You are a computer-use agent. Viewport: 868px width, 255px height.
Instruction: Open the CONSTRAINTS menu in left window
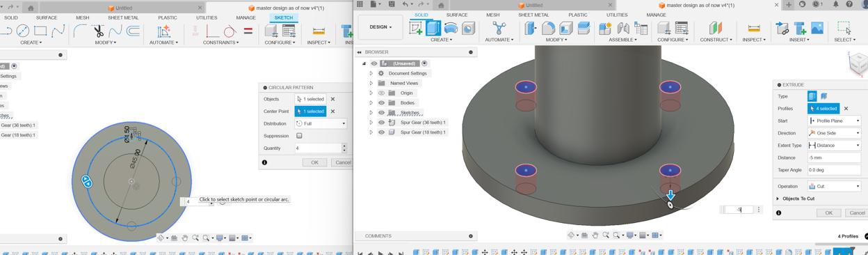pyautogui.click(x=221, y=42)
